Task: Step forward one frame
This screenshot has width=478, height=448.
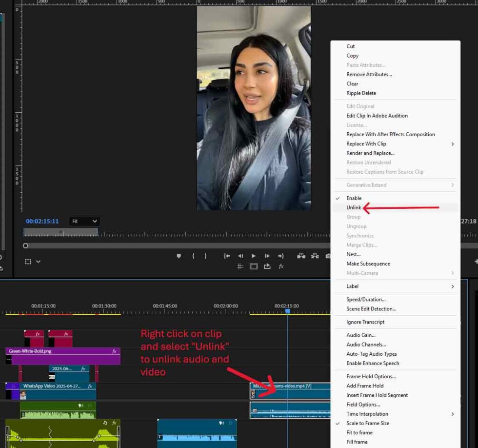Action: coord(267,256)
